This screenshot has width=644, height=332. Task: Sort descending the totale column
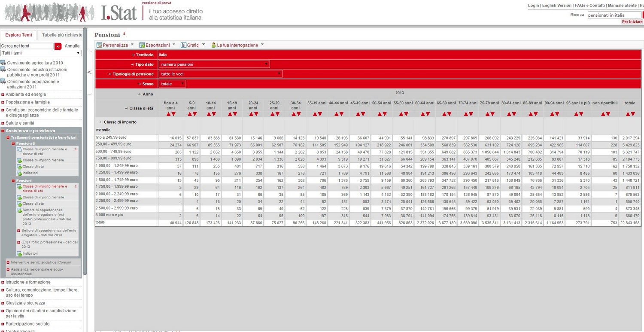(633, 114)
